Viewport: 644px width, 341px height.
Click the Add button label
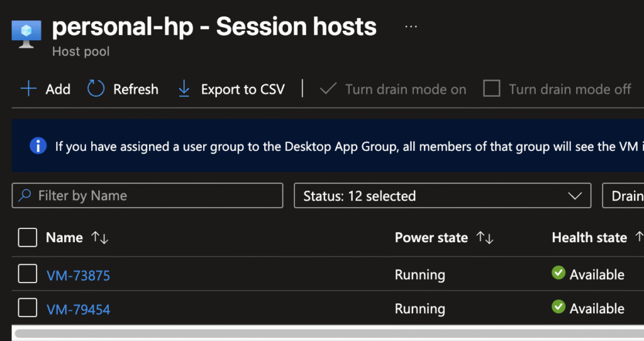[x=58, y=89]
